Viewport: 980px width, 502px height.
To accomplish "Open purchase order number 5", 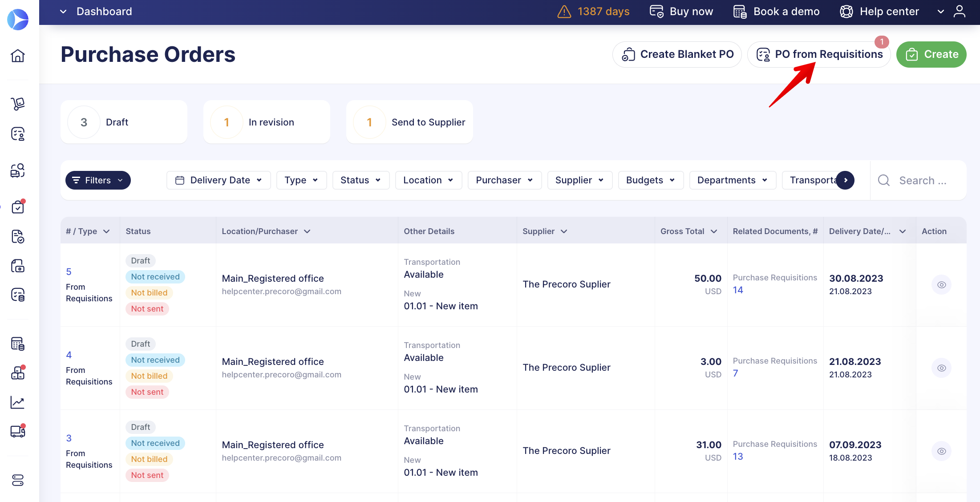I will pyautogui.click(x=69, y=271).
